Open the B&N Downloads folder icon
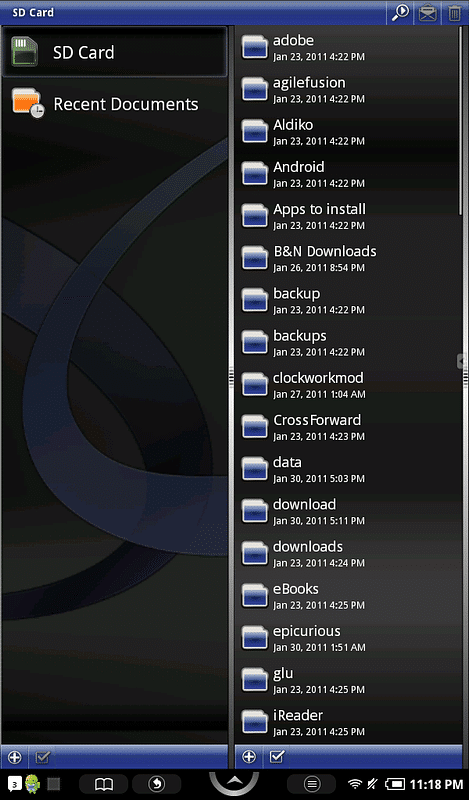Image resolution: width=469 pixels, height=800 pixels. [x=255, y=258]
